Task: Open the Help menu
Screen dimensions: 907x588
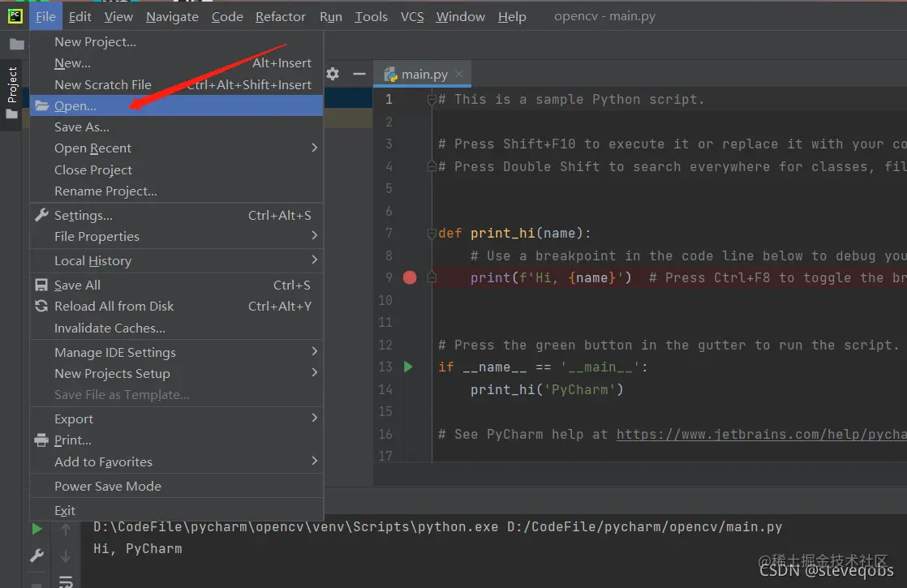Action: tap(512, 16)
